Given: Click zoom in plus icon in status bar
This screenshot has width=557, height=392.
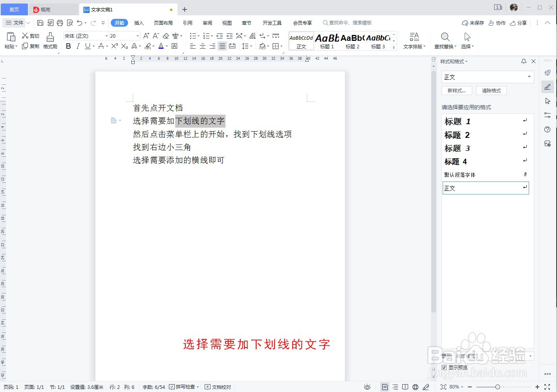Looking at the screenshot, I should (x=537, y=387).
